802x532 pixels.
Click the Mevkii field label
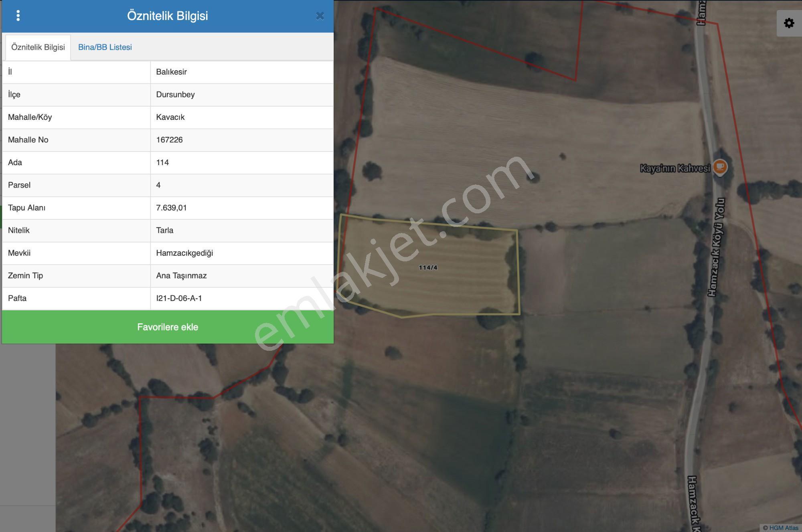(x=19, y=253)
